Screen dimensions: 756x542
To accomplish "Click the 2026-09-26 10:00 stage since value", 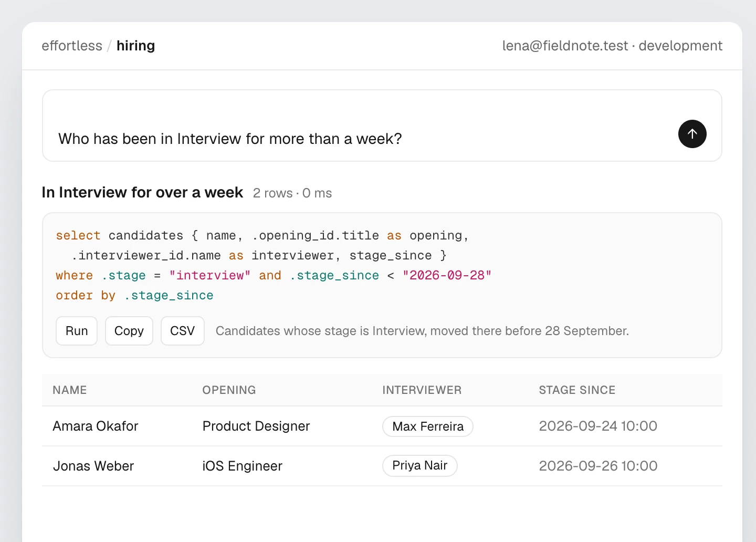I will click(598, 466).
